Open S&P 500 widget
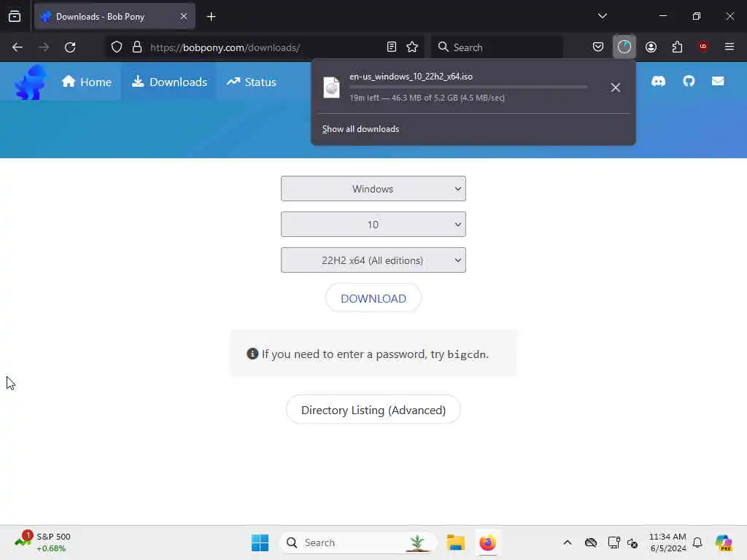The height and width of the screenshot is (560, 747). pyautogui.click(x=42, y=542)
